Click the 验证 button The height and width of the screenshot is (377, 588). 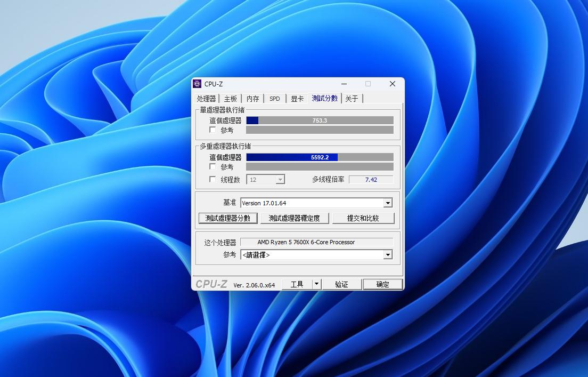point(341,284)
